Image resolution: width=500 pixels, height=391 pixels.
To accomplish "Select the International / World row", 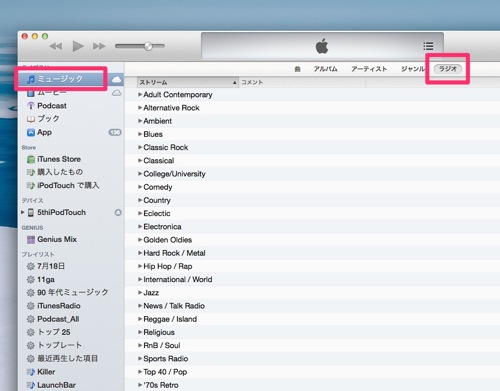I will (x=312, y=279).
